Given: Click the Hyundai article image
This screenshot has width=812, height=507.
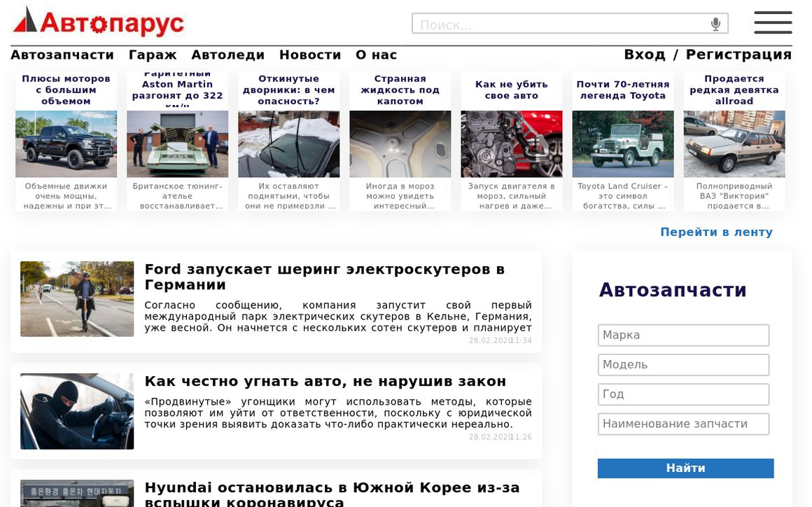Looking at the screenshot, I should click(77, 494).
